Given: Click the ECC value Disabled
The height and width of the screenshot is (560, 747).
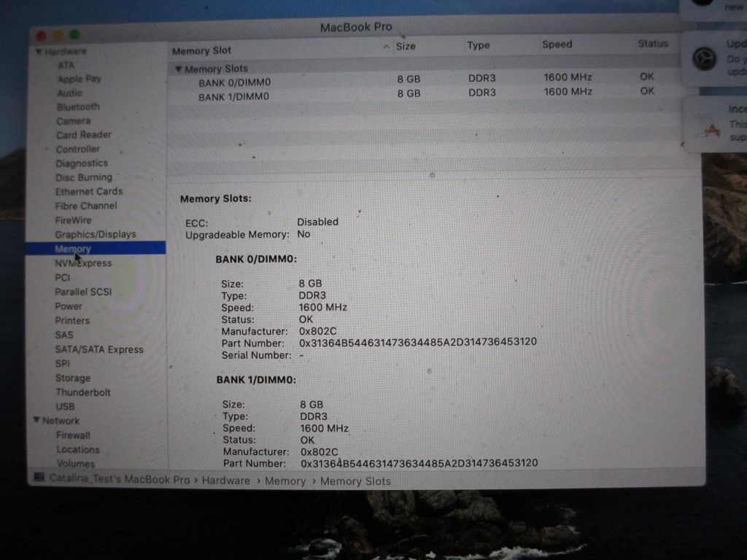Looking at the screenshot, I should pos(318,222).
